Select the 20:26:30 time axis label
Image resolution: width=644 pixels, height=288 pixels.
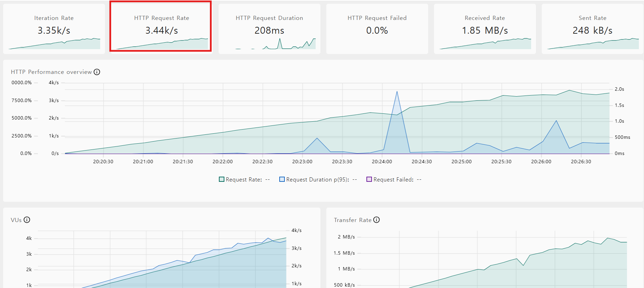[x=581, y=162]
